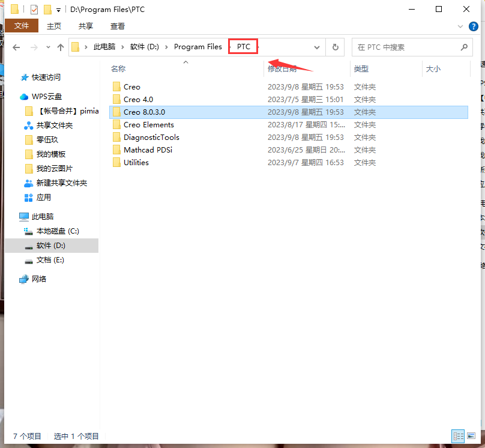Click 软件 (D:) in the address breadcrumb

[145, 47]
